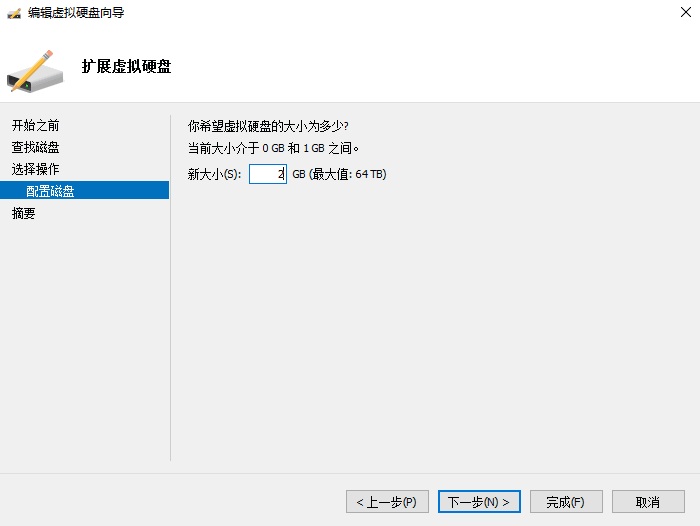Click the 新大小 input field
The height and width of the screenshot is (526, 700).
click(x=268, y=174)
